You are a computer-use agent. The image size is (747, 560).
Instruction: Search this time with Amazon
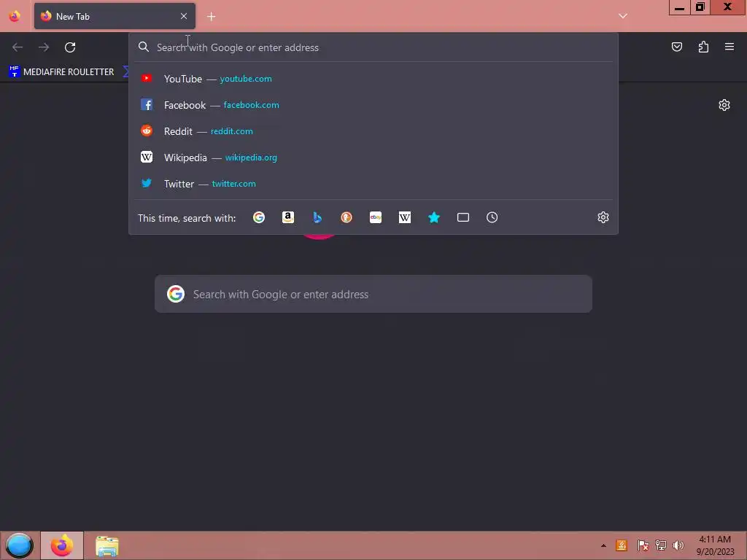pos(287,217)
